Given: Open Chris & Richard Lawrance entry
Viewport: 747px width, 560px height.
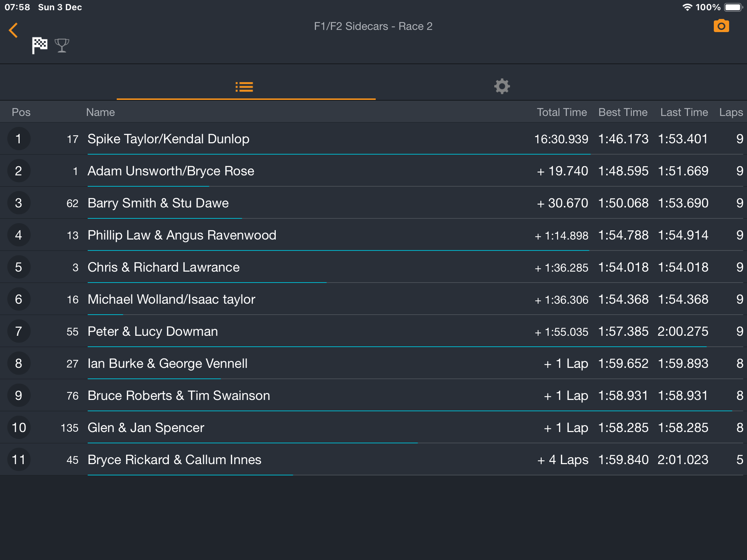Looking at the screenshot, I should [373, 267].
